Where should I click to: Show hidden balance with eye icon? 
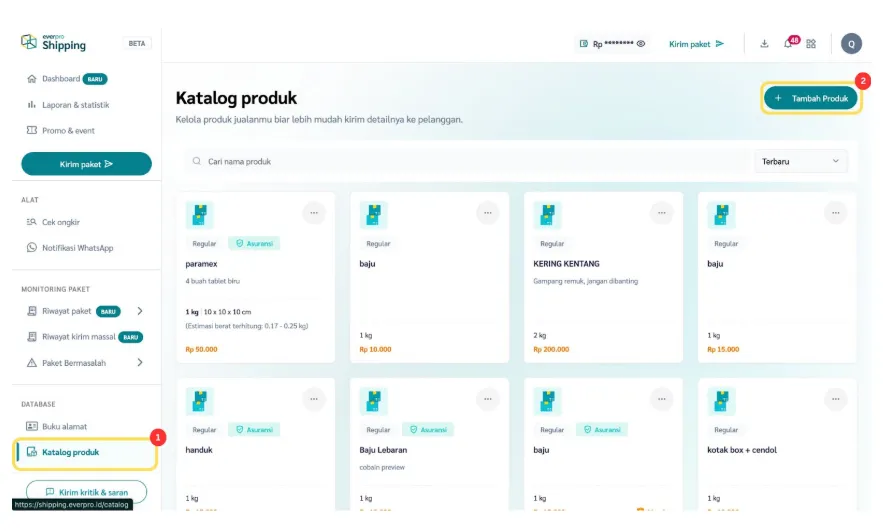click(641, 44)
